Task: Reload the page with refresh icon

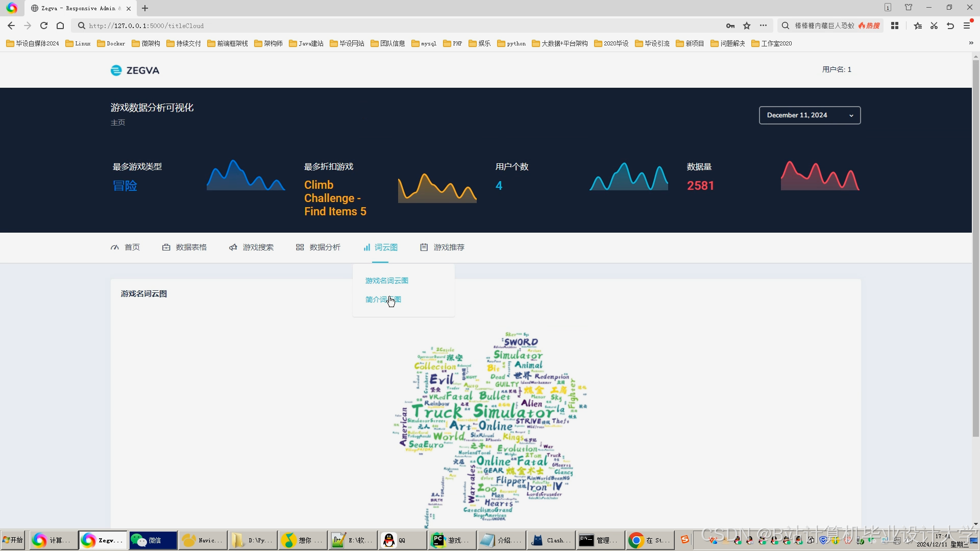Action: 44,26
